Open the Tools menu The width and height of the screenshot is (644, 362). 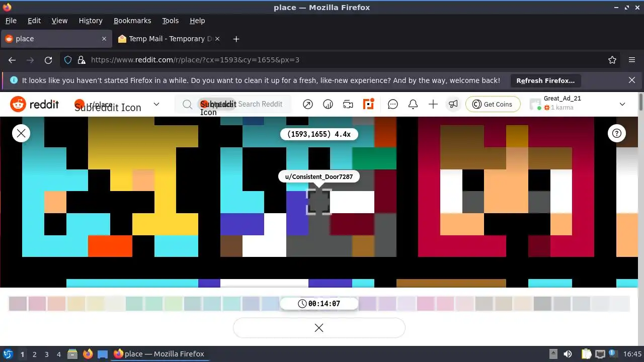click(x=171, y=21)
